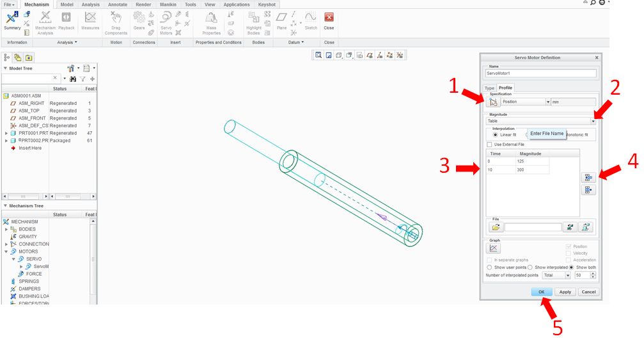Open the File menu
The image size is (644, 341).
tap(9, 4)
